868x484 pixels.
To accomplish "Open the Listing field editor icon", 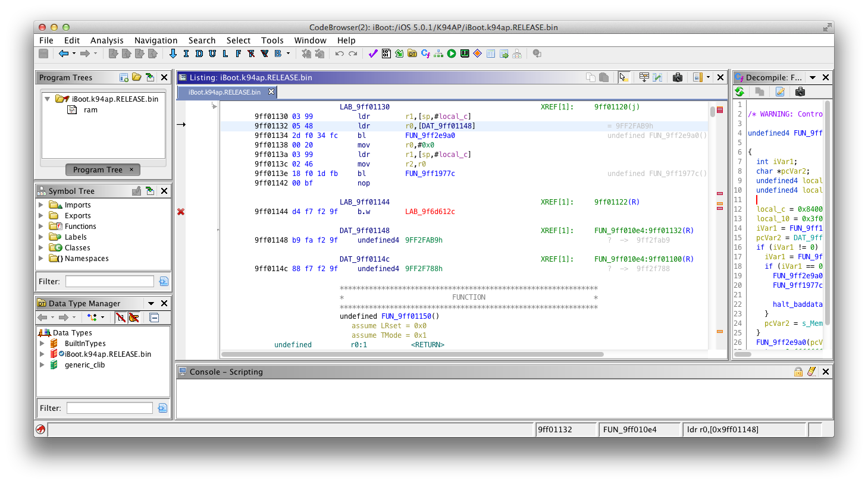I will click(x=644, y=77).
